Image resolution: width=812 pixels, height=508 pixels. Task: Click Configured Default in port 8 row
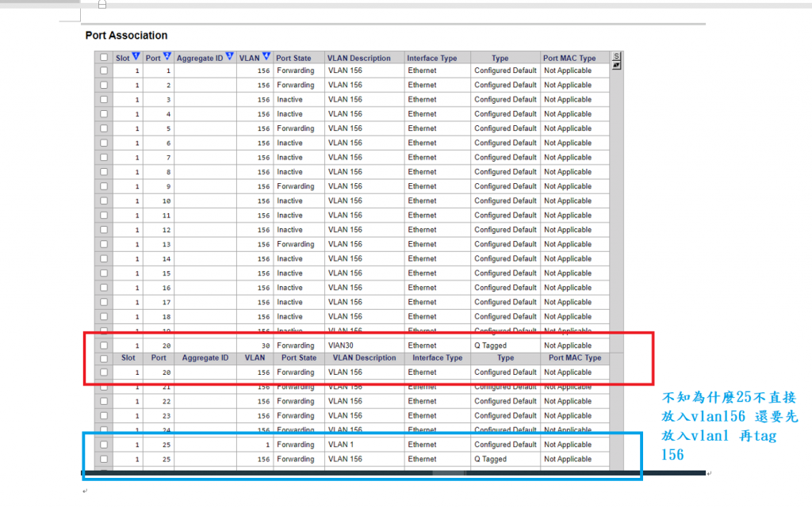[505, 172]
